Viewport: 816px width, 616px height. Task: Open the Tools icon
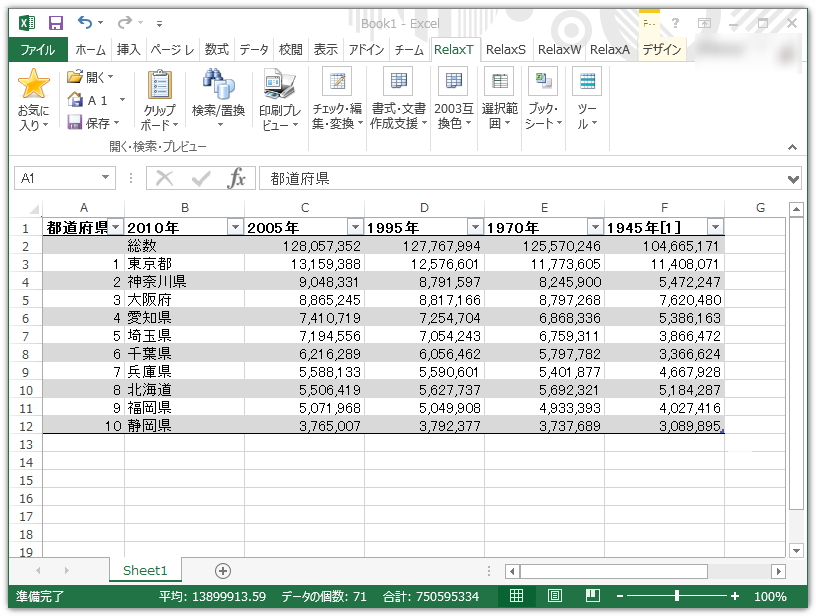(587, 81)
